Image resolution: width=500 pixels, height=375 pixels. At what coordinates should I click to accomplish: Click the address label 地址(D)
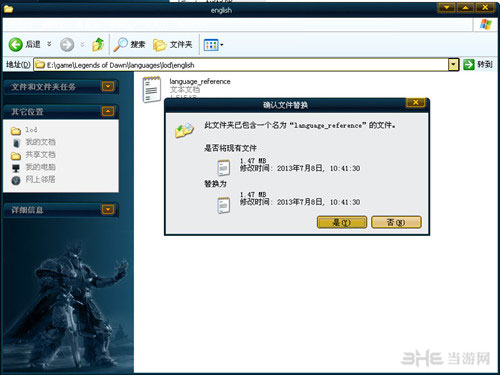tap(18, 64)
